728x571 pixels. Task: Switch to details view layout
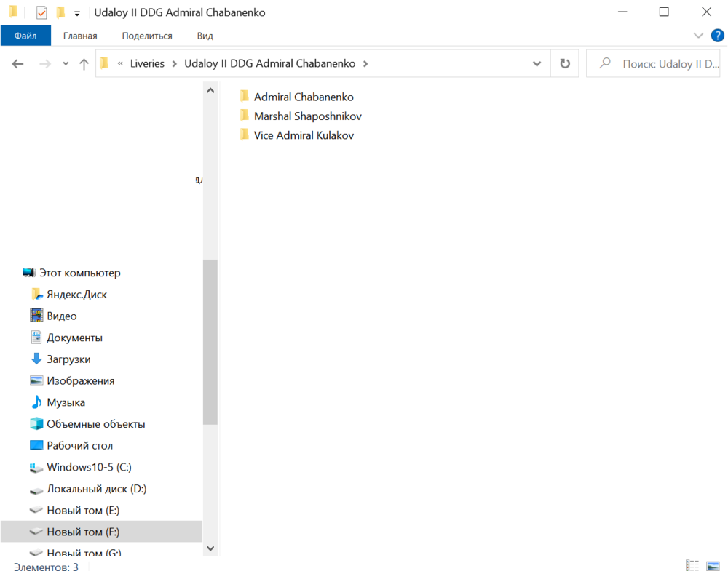pos(692,565)
